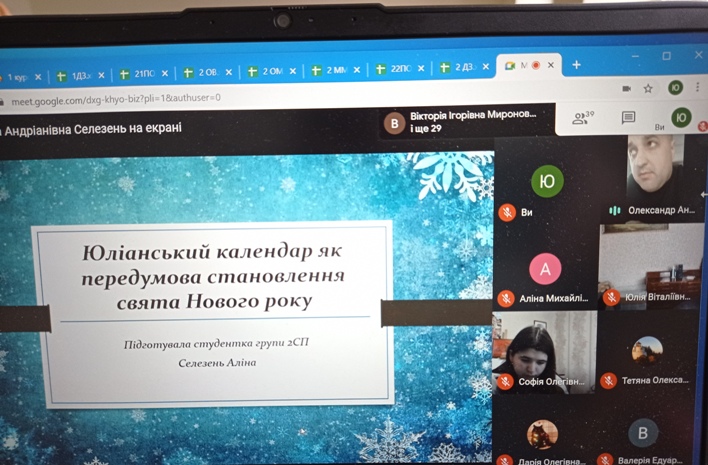This screenshot has height=465, width=708.
Task: Click muted mic icon on Аліна Михайлі tile
Action: tap(506, 299)
